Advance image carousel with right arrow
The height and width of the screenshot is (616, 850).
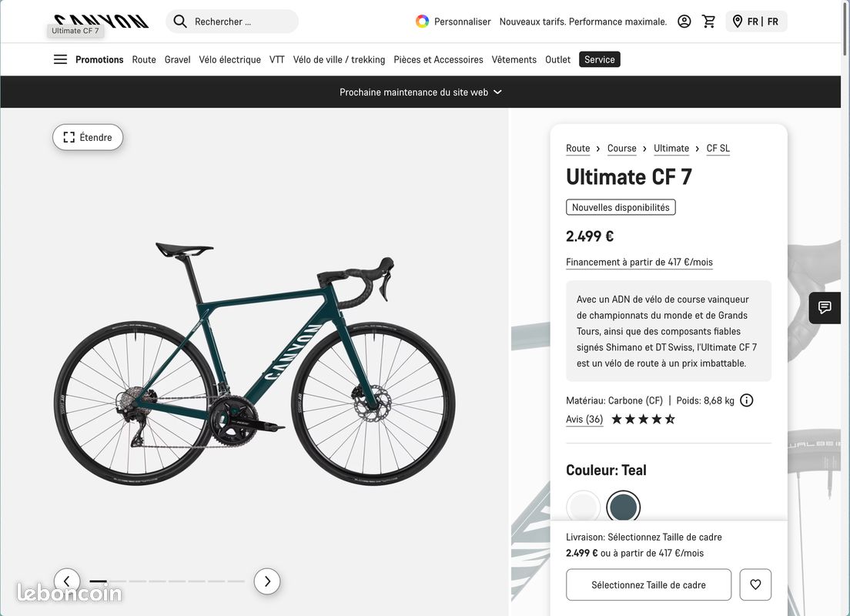(267, 581)
